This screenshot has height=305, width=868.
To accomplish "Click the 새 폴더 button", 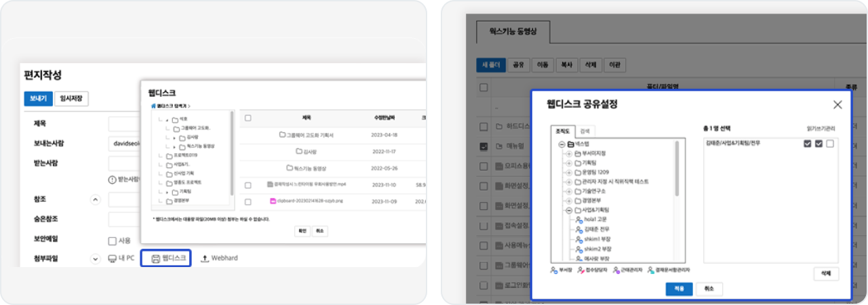I will 490,65.
